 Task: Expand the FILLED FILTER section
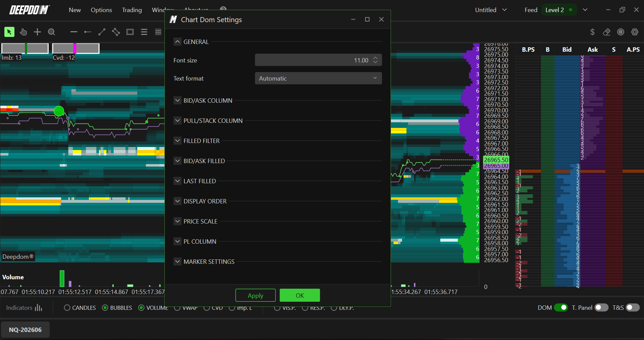[178, 141]
